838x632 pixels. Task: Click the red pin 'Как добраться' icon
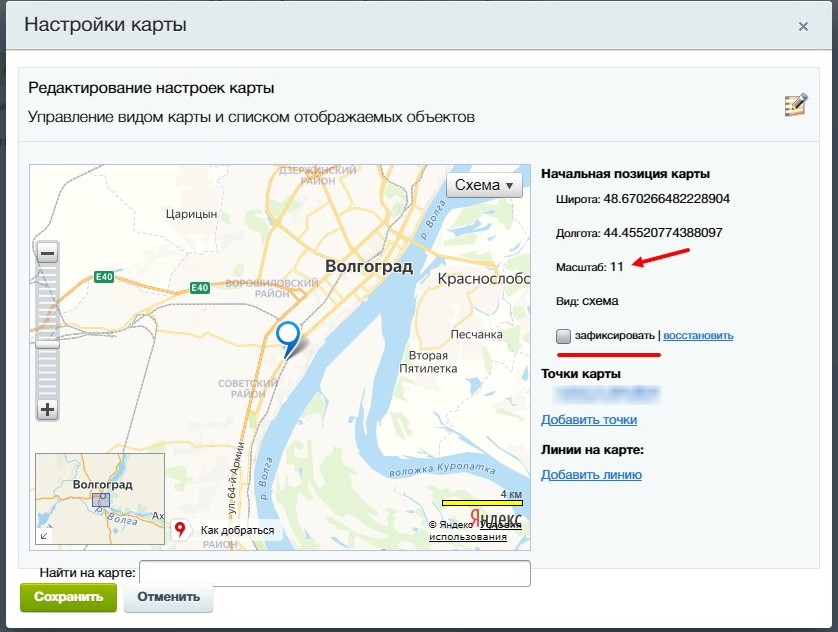[x=181, y=529]
